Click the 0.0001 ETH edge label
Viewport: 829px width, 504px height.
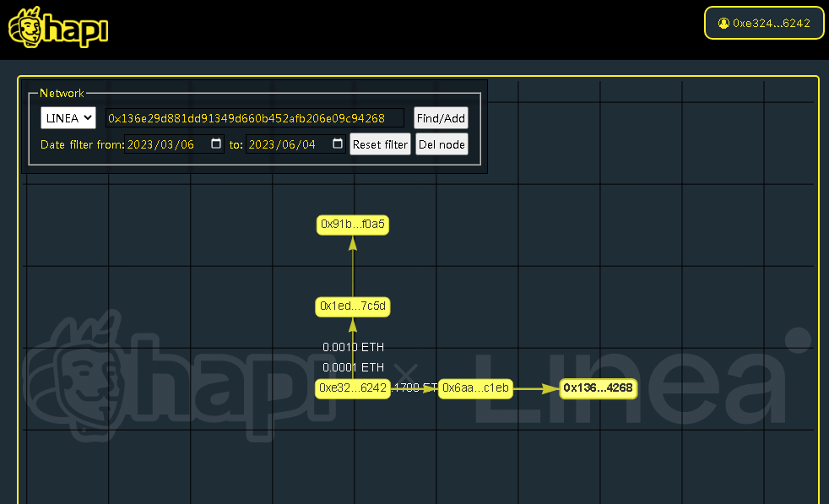click(353, 367)
